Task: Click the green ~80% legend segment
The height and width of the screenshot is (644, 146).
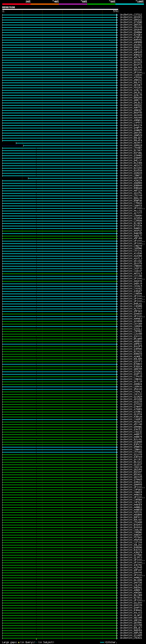Action: [x=101, y=4]
